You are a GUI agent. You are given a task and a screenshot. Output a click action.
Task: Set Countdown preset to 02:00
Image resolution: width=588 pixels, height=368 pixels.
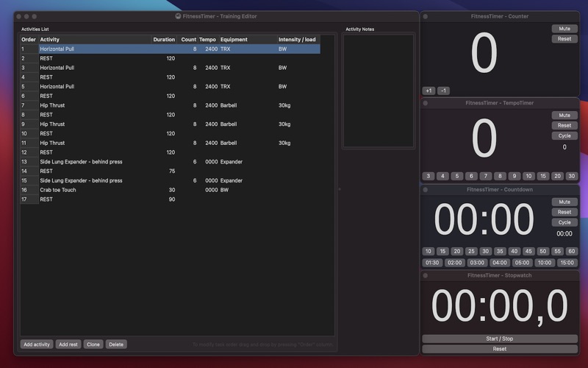coord(454,263)
